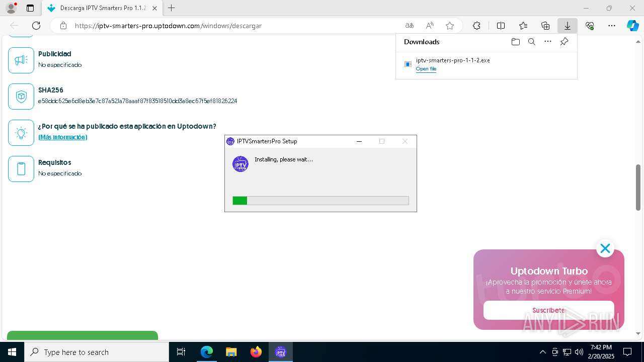The image size is (644, 362).
Task: Open the Más información link
Action: click(x=63, y=137)
